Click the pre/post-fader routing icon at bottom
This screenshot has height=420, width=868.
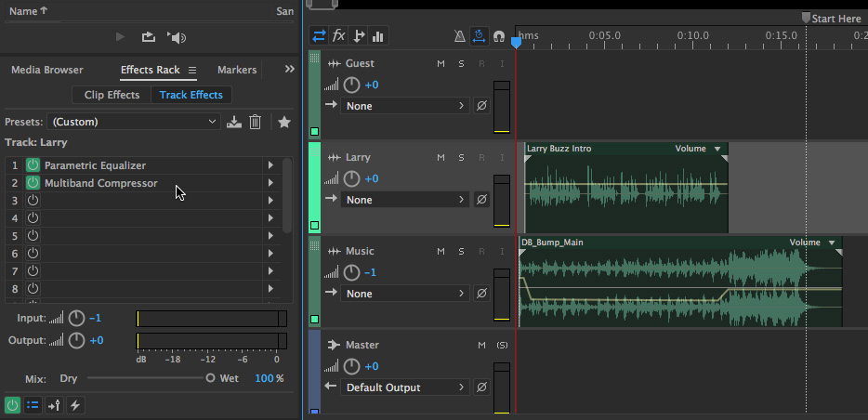[x=54, y=405]
